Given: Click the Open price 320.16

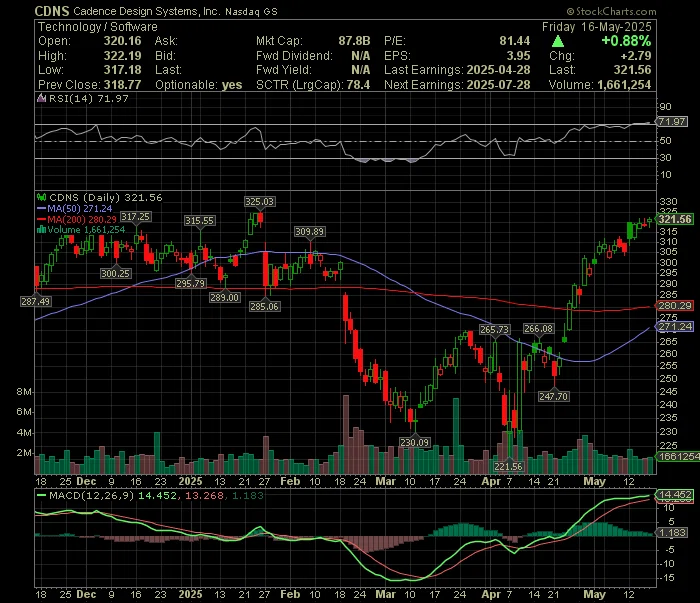Looking at the screenshot, I should pyautogui.click(x=122, y=41).
